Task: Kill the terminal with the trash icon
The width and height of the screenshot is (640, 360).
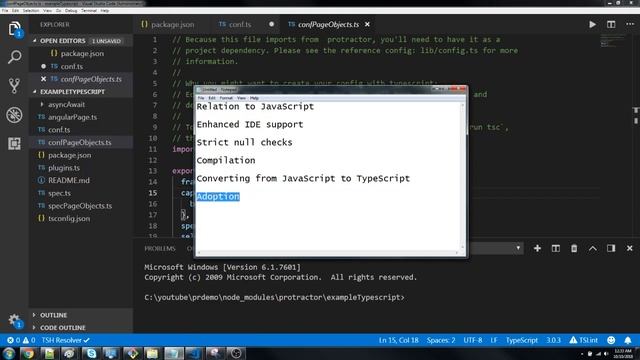Action: point(574,248)
